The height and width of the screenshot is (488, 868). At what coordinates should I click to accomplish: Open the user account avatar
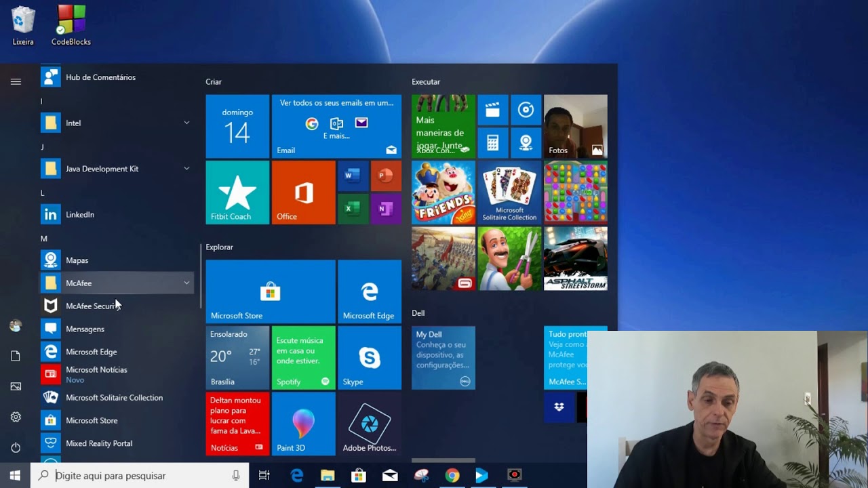(x=16, y=326)
